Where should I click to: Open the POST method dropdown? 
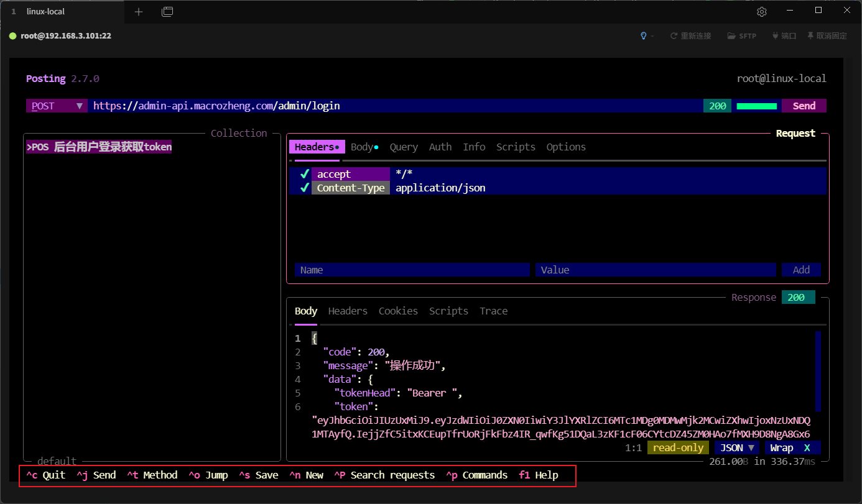click(56, 106)
